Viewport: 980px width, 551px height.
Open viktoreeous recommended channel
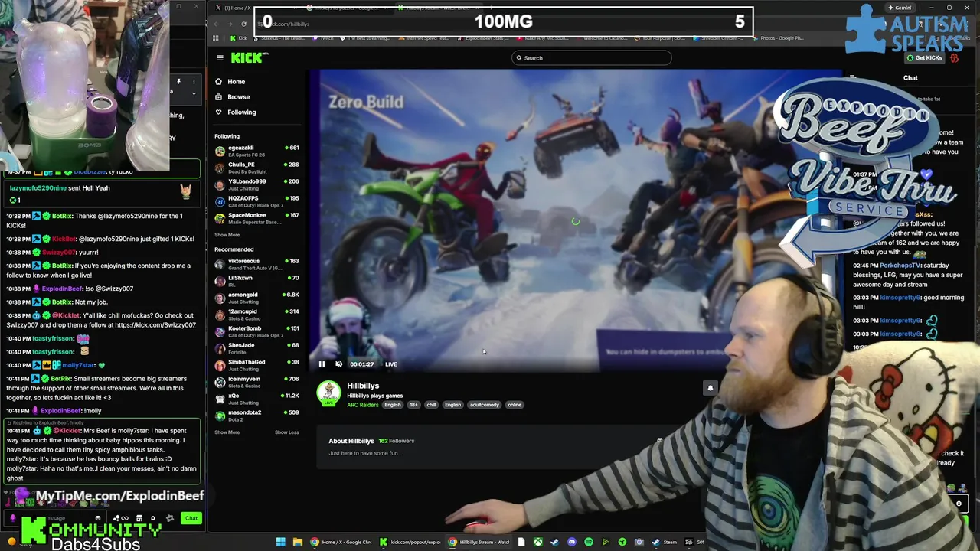[x=256, y=264]
